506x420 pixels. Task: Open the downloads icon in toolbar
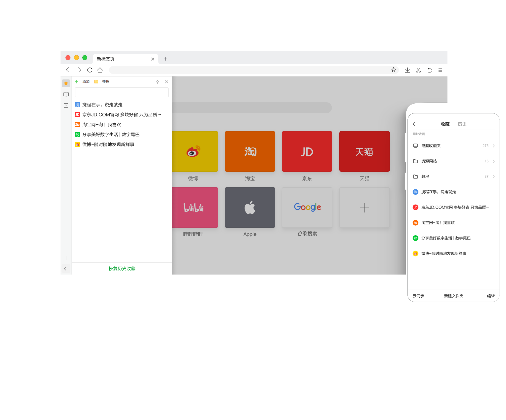point(407,70)
